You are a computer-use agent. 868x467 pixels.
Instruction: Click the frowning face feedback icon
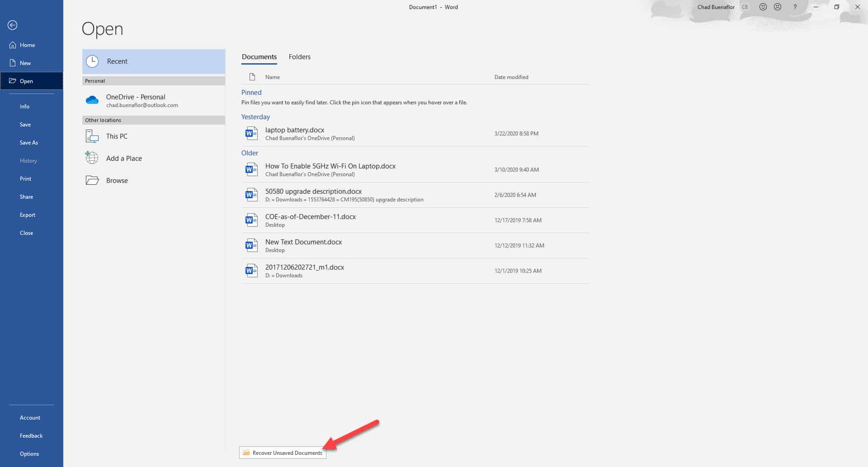pyautogui.click(x=778, y=7)
